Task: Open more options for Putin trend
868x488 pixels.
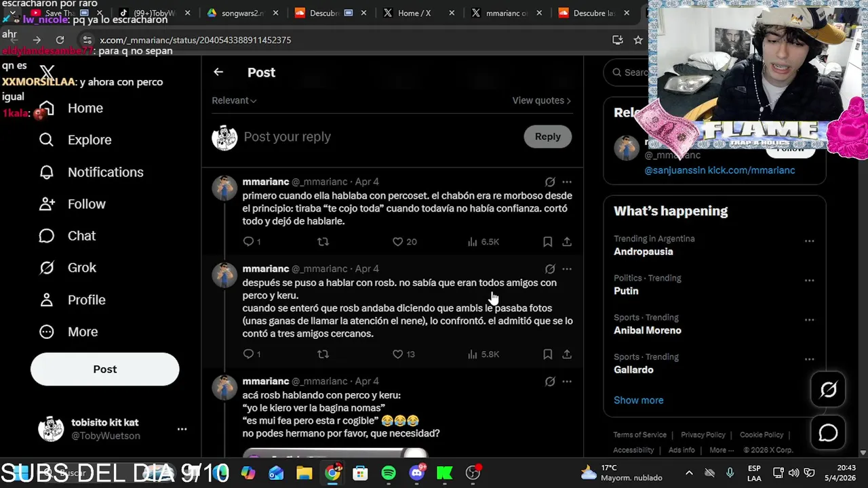Action: [809, 280]
